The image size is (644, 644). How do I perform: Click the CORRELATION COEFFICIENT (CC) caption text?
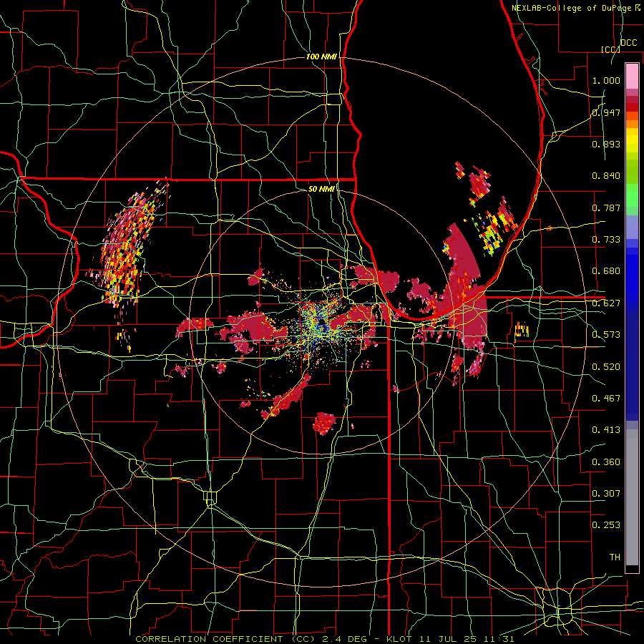[x=225, y=639]
